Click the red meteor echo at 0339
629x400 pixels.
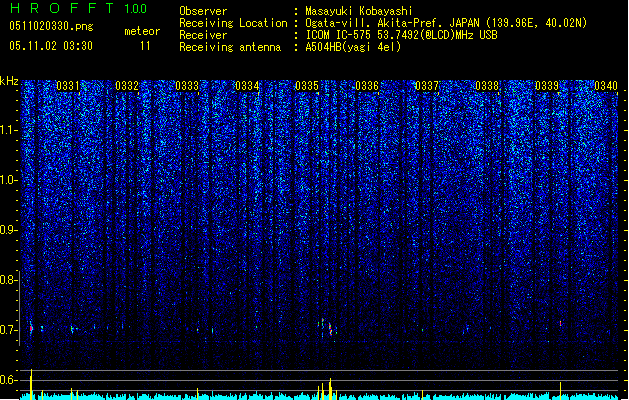coord(560,323)
